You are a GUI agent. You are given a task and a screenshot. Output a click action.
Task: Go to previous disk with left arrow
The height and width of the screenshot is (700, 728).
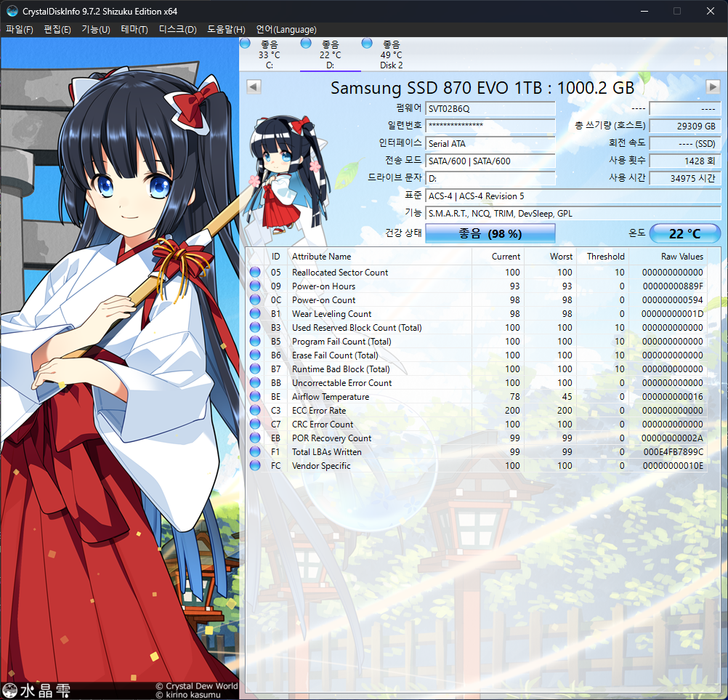click(254, 87)
